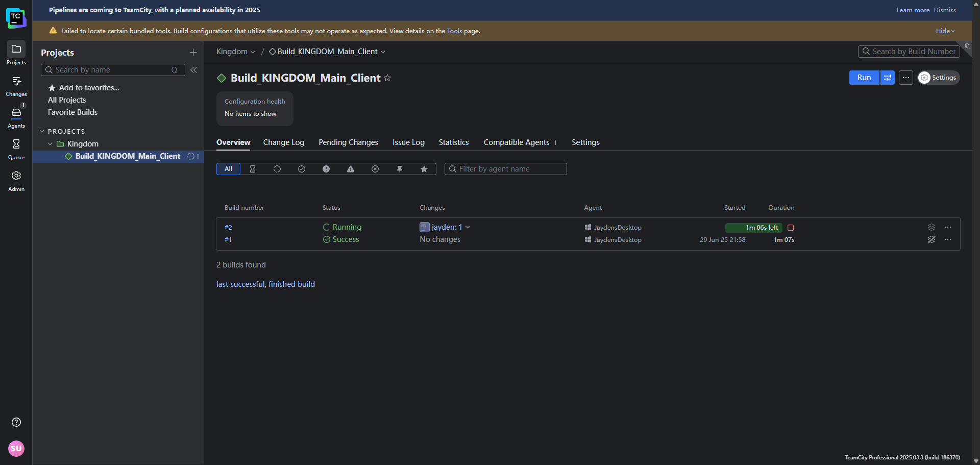Dismiss the Pipelines announcement banner
The width and height of the screenshot is (980, 465).
point(945,10)
